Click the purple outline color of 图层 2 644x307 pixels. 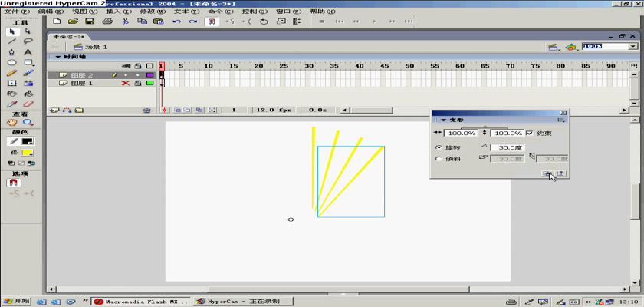pyautogui.click(x=149, y=75)
